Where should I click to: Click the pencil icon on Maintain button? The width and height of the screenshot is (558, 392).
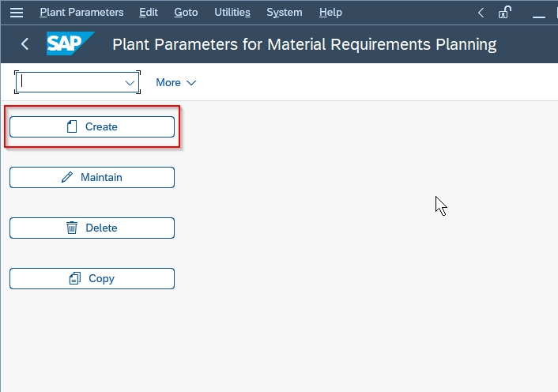(x=67, y=177)
